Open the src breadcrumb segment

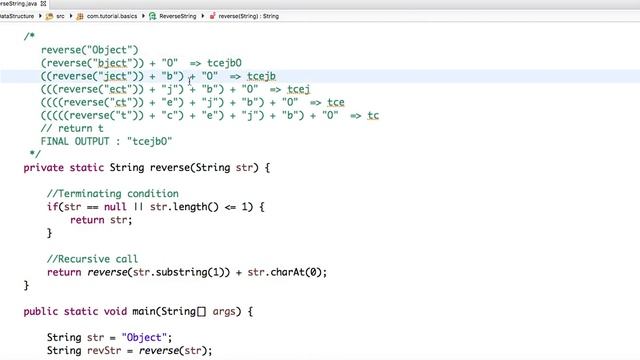point(60,16)
